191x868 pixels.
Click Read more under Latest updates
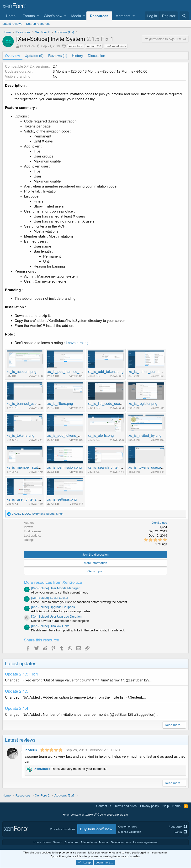(174, 725)
